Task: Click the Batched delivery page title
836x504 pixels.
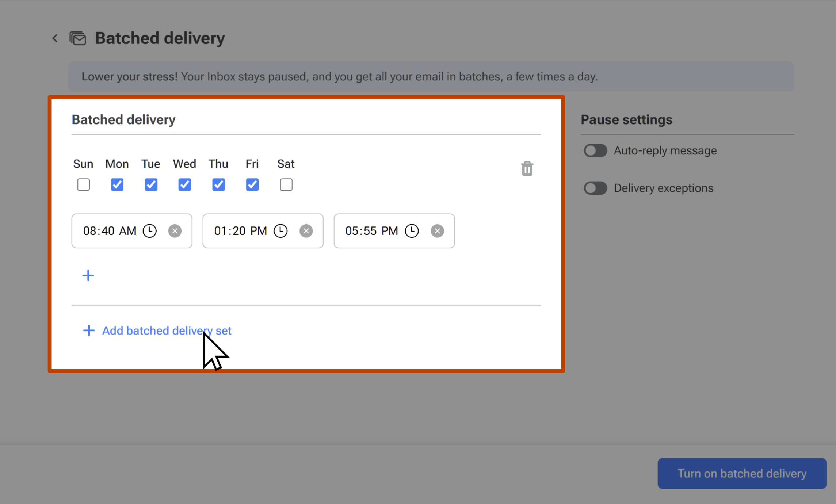Action: pyautogui.click(x=160, y=38)
